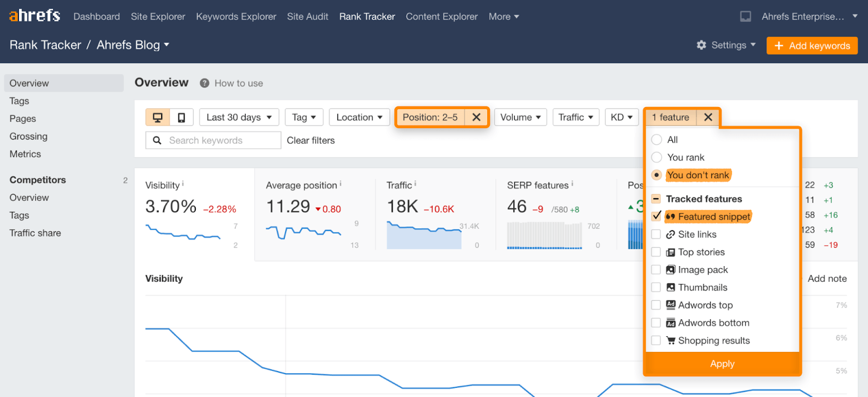Remove the Position: 2–5 filter
The image size is (868, 397).
[x=476, y=117]
